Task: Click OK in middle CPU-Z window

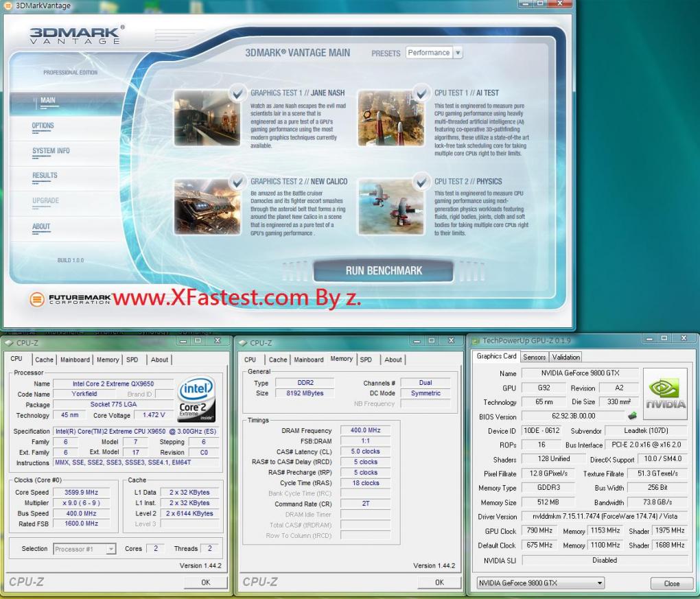Action: coord(439,582)
